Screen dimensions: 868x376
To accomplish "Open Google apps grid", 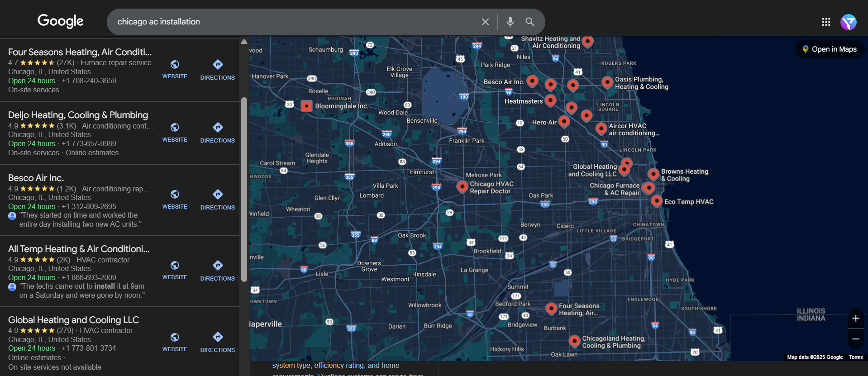I will point(826,22).
